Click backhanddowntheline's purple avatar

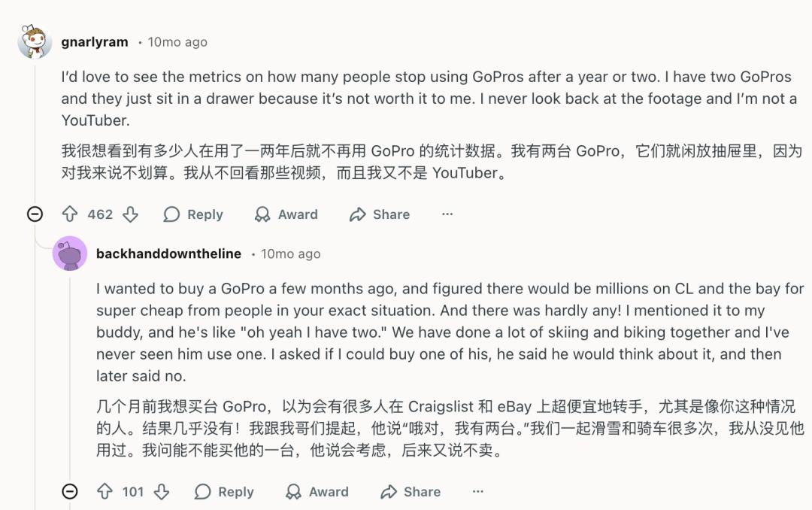point(70,253)
